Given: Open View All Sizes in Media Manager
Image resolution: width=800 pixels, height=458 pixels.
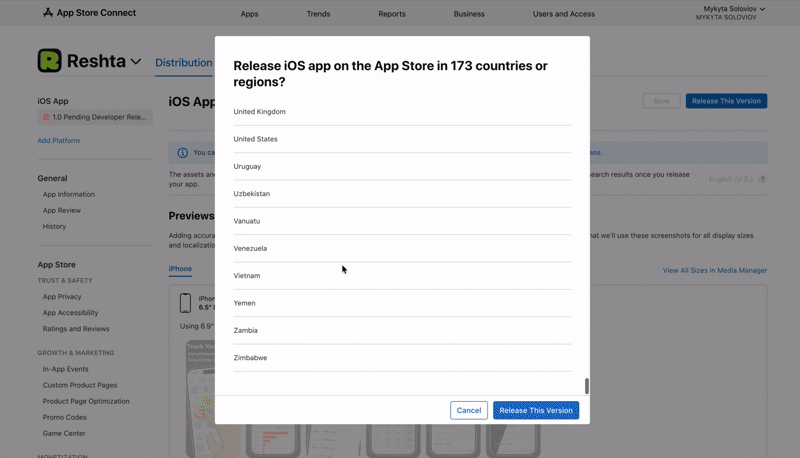Looking at the screenshot, I should (715, 270).
